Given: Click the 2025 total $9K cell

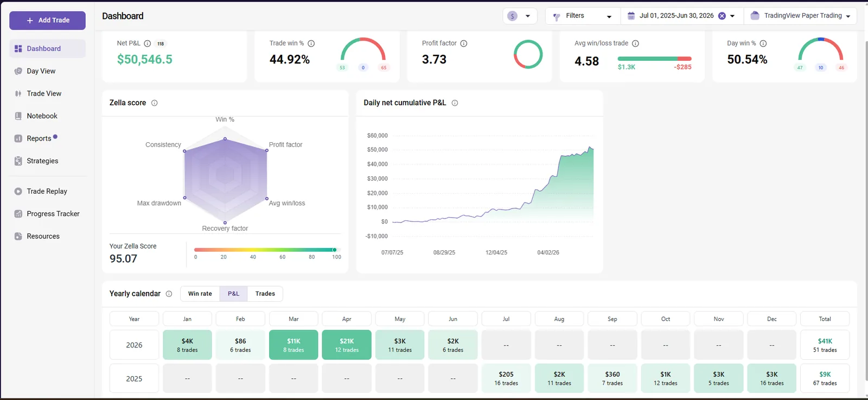Looking at the screenshot, I should click(x=825, y=378).
